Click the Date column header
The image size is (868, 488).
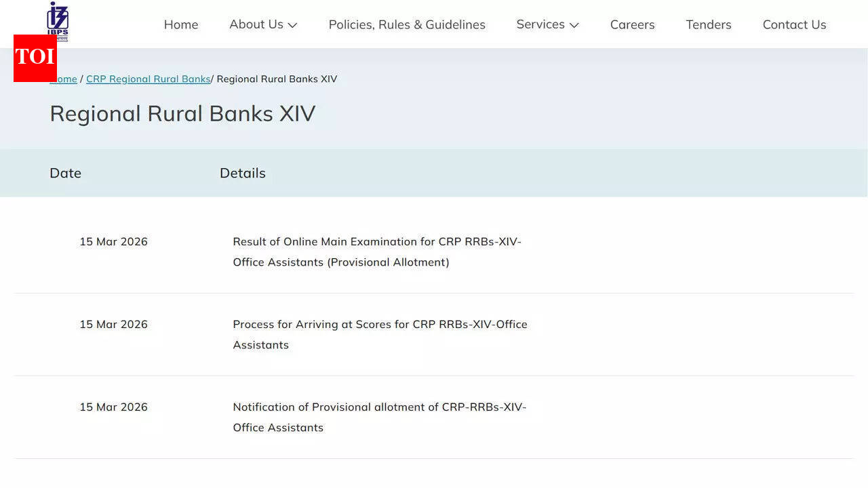[x=65, y=173]
